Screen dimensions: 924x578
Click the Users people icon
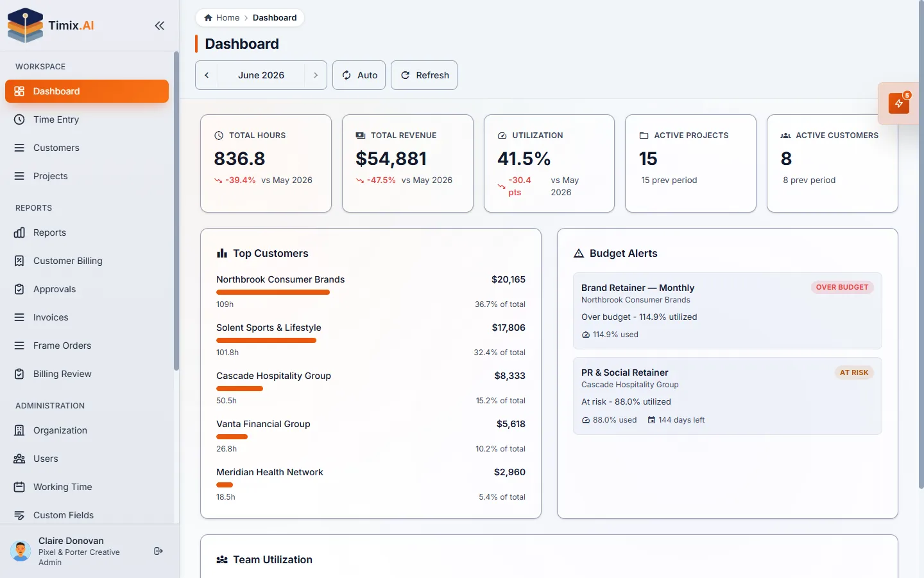(19, 459)
